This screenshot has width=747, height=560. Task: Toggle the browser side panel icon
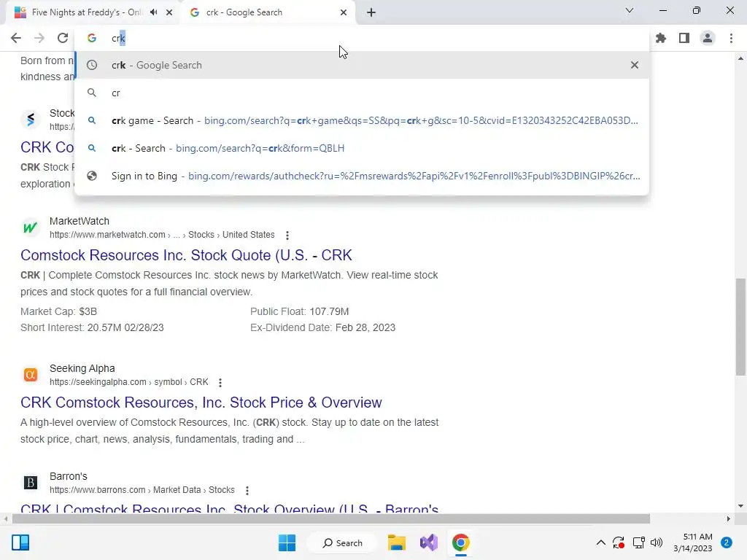684,38
